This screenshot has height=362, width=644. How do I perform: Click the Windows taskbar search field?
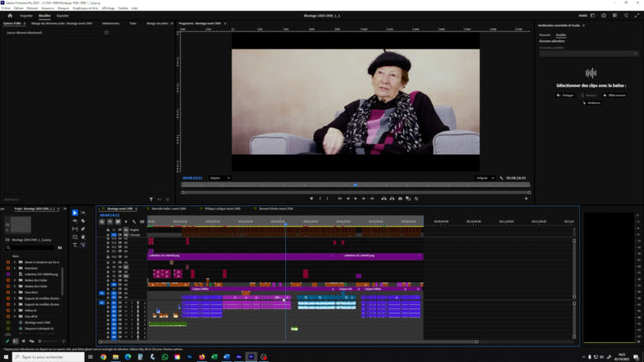point(50,356)
